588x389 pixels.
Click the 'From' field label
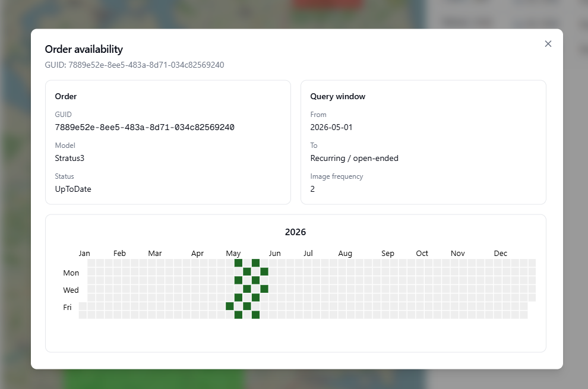coord(318,115)
